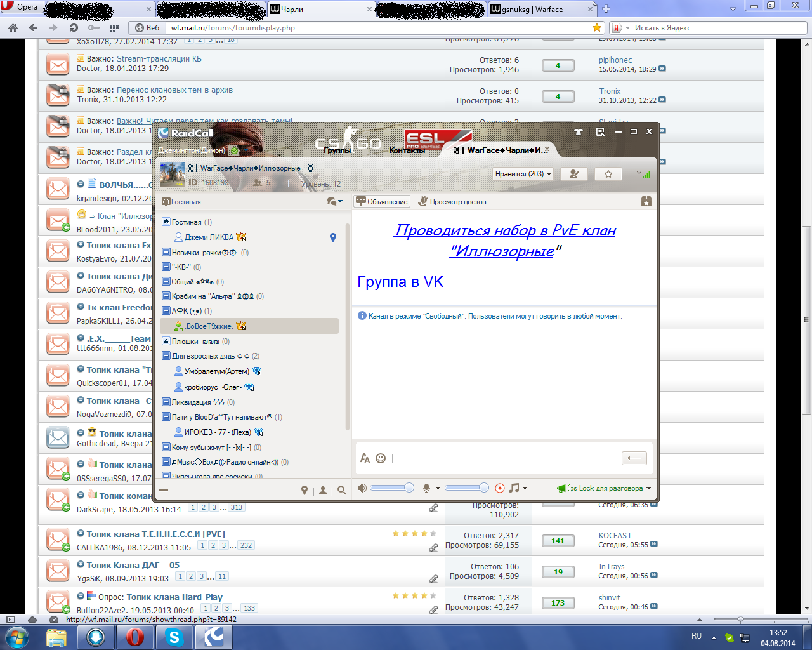This screenshot has width=812, height=650.
Task: Open font settings in chat input
Action: (x=365, y=458)
